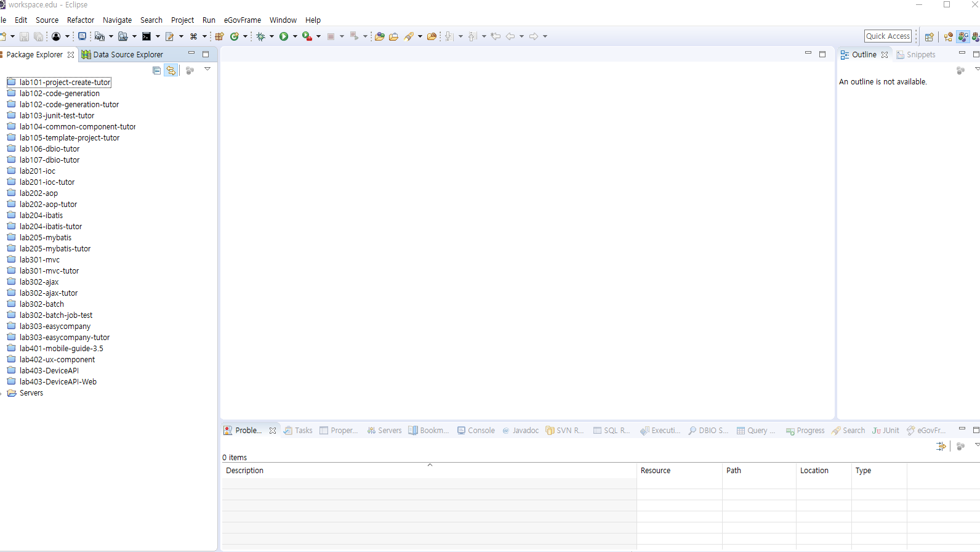
Task: Click the Type column header
Action: [879, 471]
